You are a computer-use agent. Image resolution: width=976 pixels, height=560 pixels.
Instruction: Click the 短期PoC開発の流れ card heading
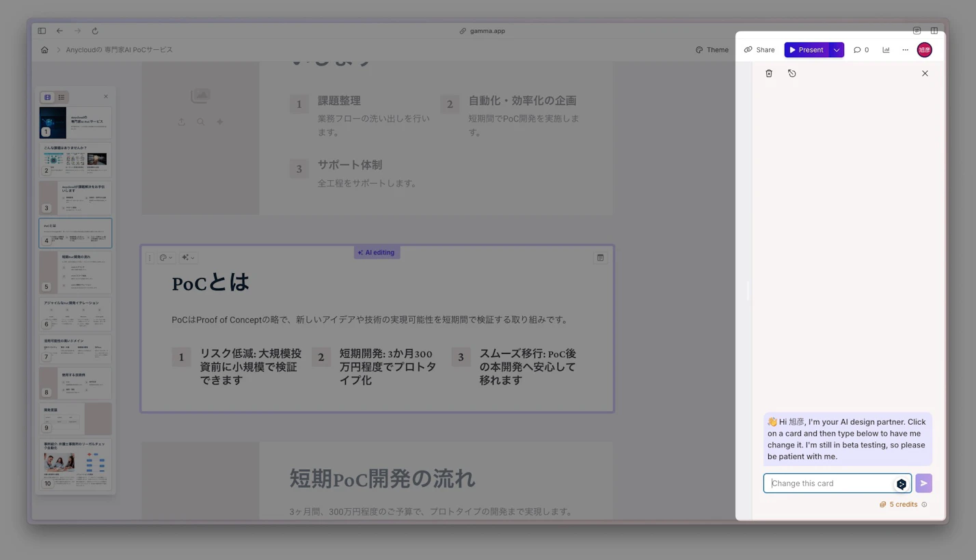pos(382,479)
